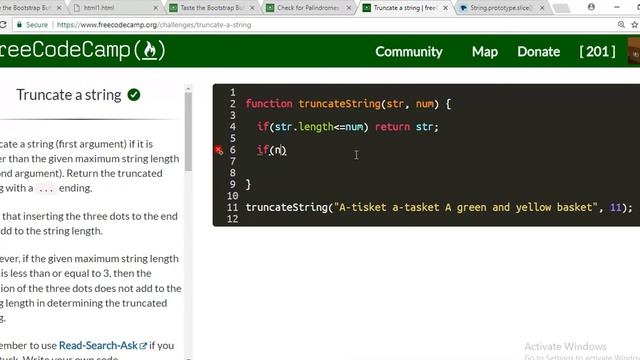Place cursor in the if(n) statement
640x360 pixels.
271,150
